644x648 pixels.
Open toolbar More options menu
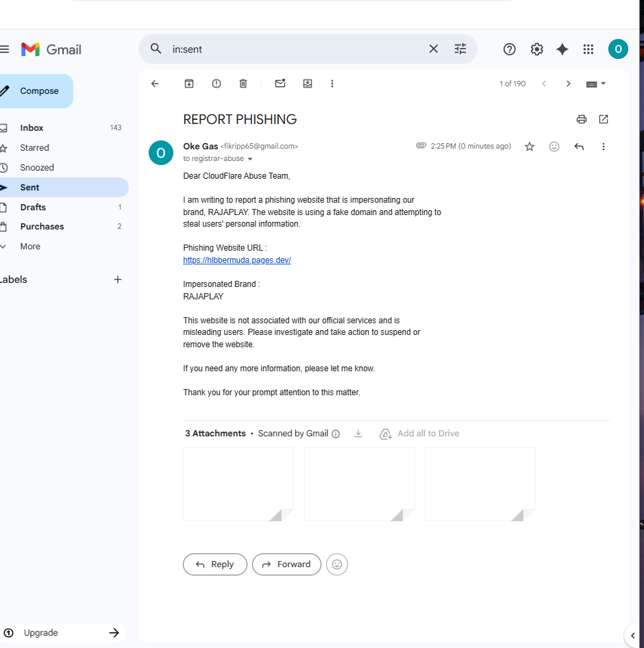click(x=332, y=84)
